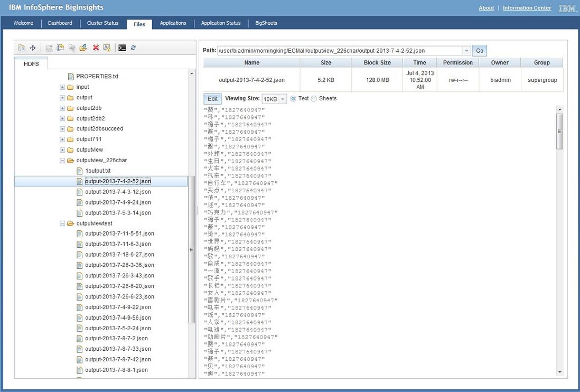Expand the output folder
The height and width of the screenshot is (392, 580).
[x=62, y=98]
